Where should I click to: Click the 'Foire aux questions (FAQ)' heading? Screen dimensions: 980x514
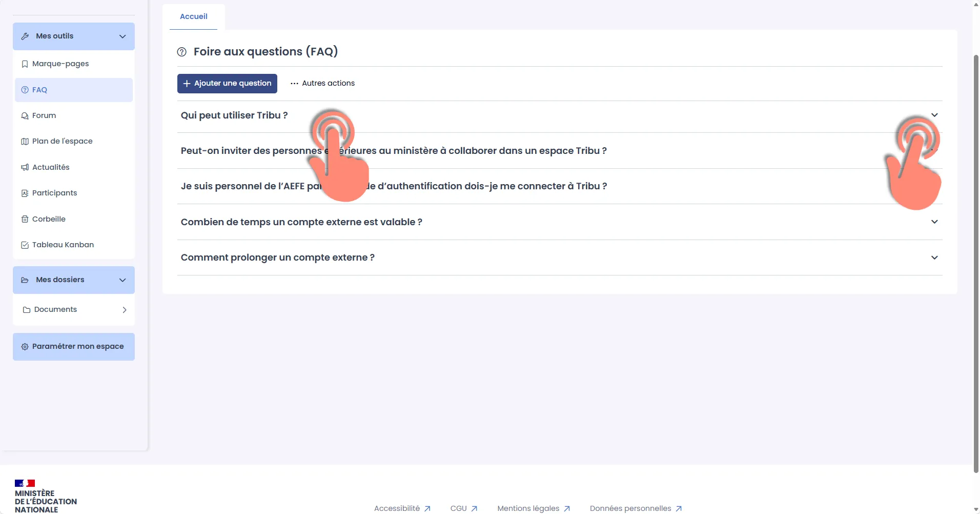[x=266, y=52]
